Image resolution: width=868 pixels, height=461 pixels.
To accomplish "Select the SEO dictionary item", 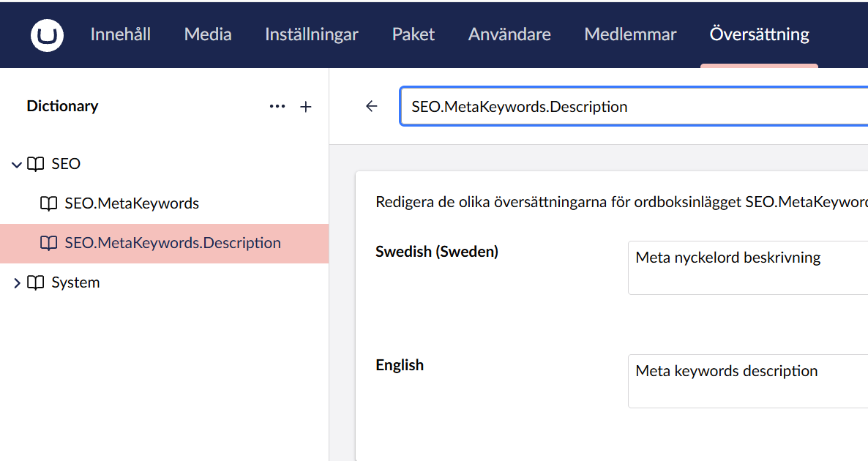I will [x=66, y=164].
